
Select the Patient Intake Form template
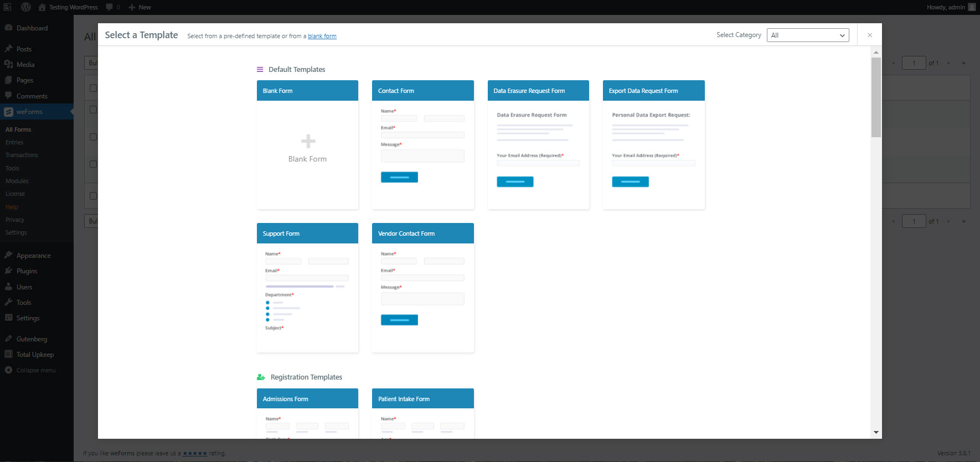(x=423, y=413)
